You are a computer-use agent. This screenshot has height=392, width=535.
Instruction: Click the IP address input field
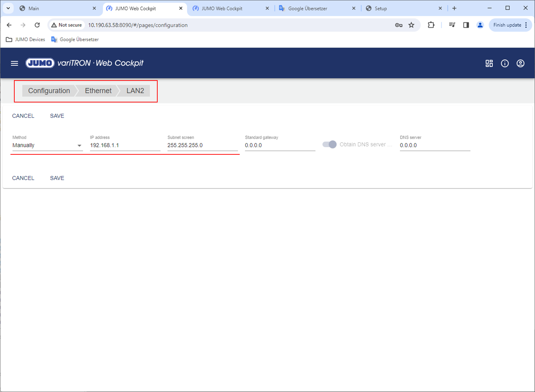(125, 145)
